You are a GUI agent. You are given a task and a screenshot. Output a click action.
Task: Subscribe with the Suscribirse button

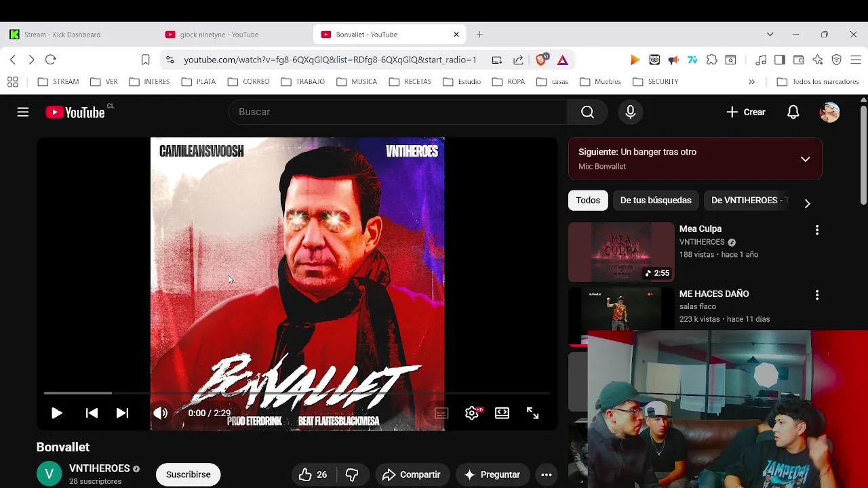[189, 474]
